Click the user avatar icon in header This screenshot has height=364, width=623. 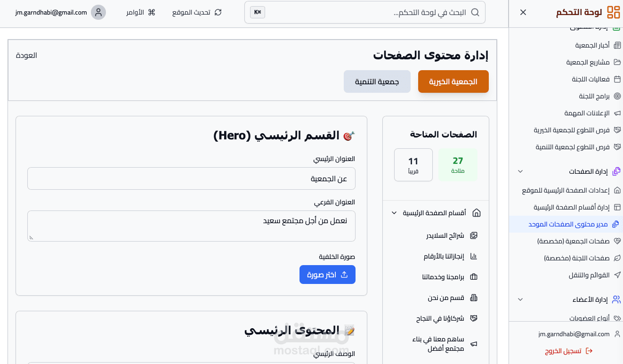point(98,12)
